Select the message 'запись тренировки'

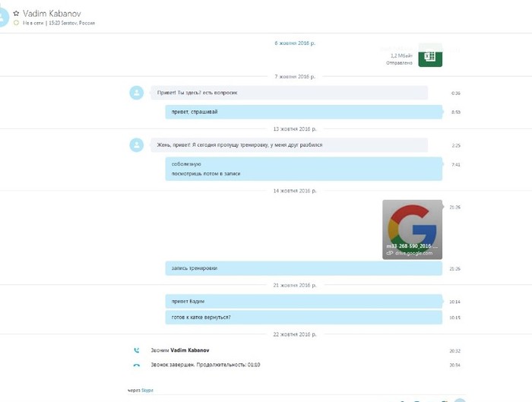click(304, 268)
